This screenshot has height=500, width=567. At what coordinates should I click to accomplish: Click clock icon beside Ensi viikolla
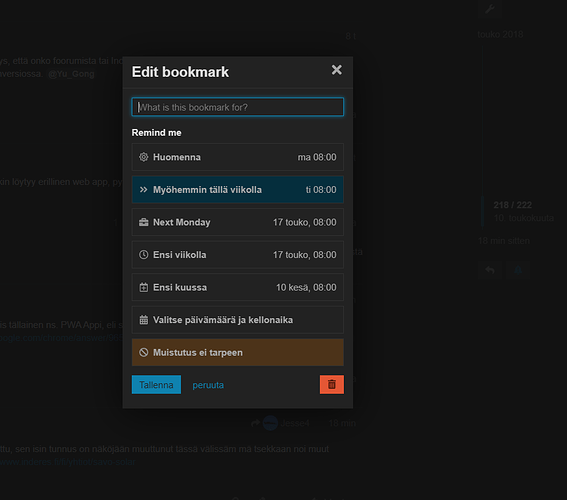[x=144, y=255]
